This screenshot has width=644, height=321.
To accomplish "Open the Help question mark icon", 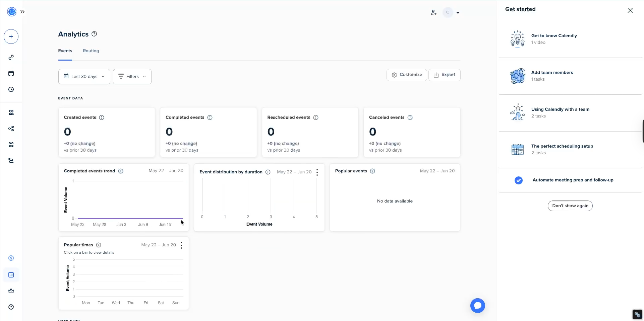I will coord(11,307).
